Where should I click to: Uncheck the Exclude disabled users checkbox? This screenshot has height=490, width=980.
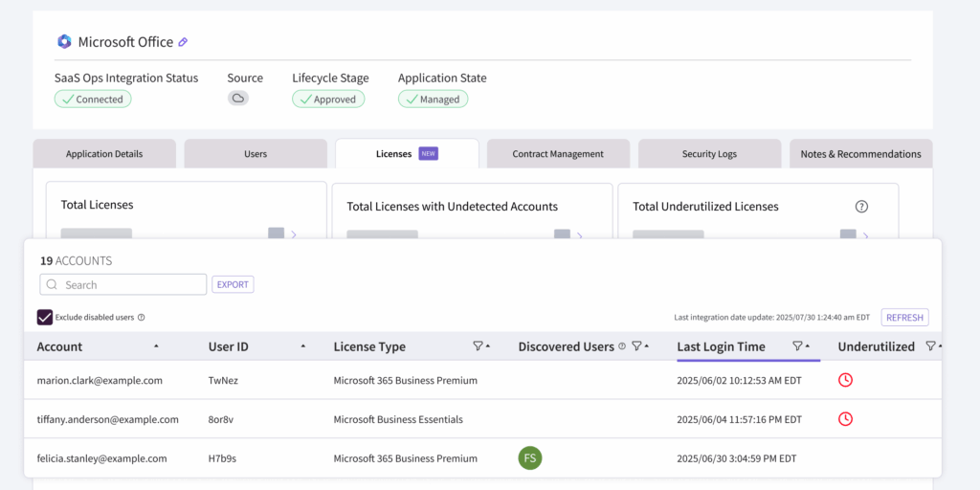[x=44, y=318]
